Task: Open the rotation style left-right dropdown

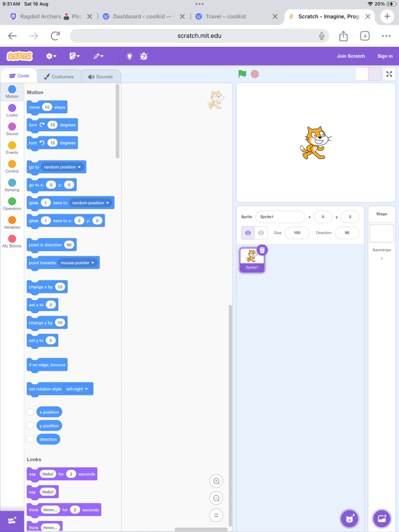Action: click(x=77, y=389)
